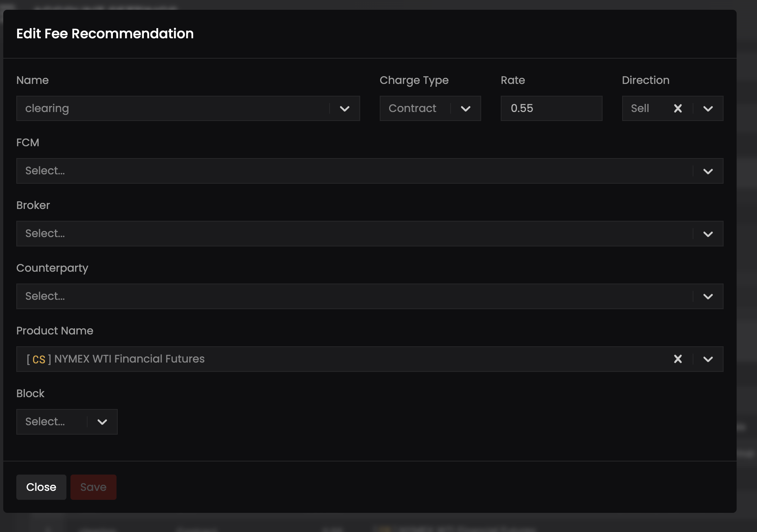Click the NYMEX WTI Financial Futures value
The width and height of the screenshot is (757, 532).
point(130,359)
